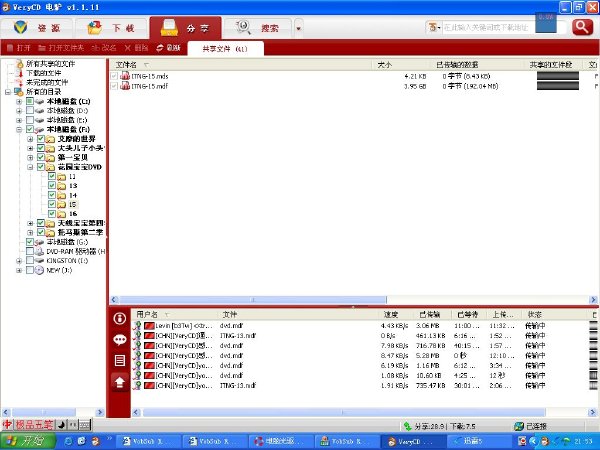Click the speed status icon in status bar
Image resolution: width=600 pixels, height=450 pixels.
click(408, 426)
